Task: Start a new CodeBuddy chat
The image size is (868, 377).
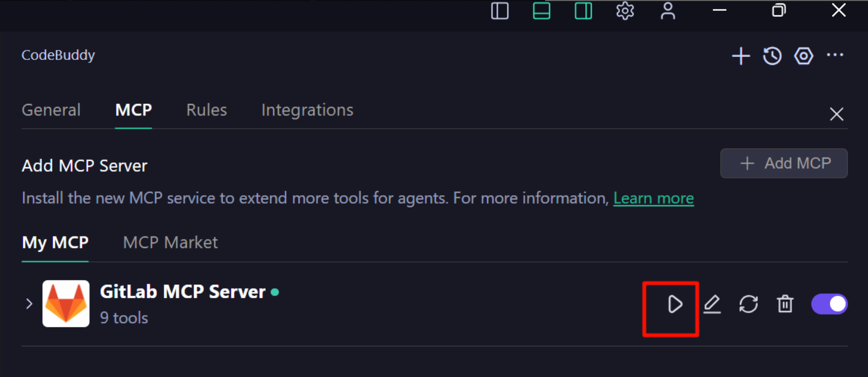Action: point(741,56)
